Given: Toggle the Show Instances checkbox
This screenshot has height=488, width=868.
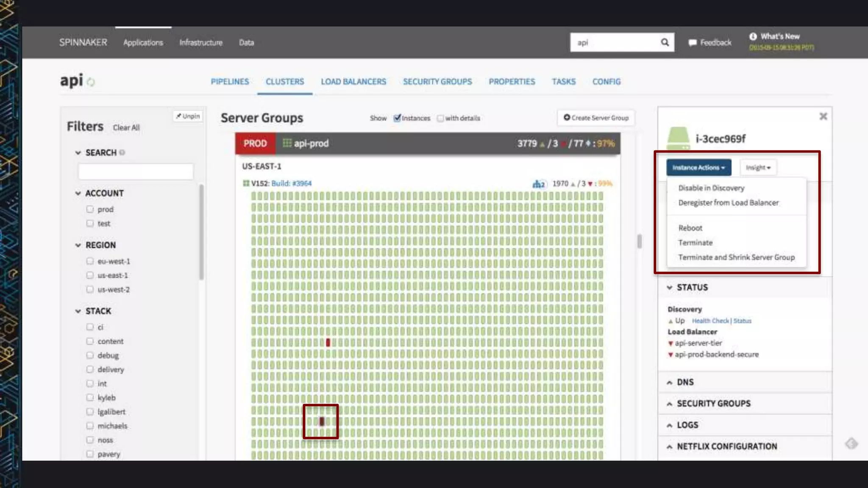Looking at the screenshot, I should 397,118.
